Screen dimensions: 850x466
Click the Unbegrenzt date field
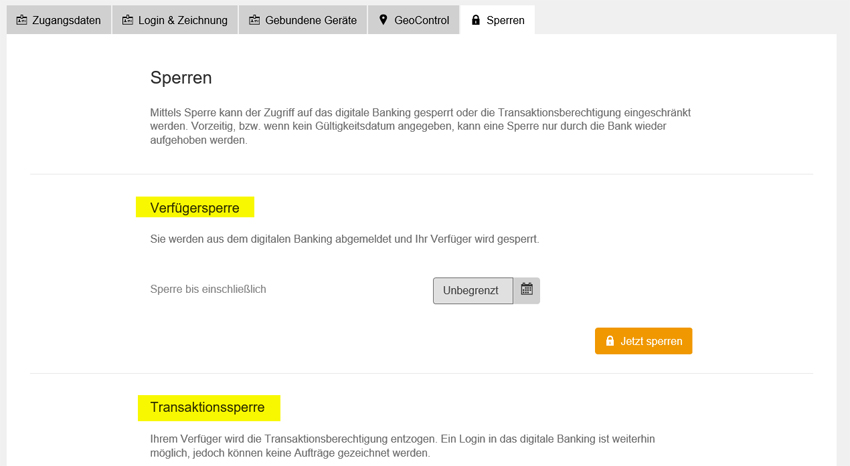[473, 290]
